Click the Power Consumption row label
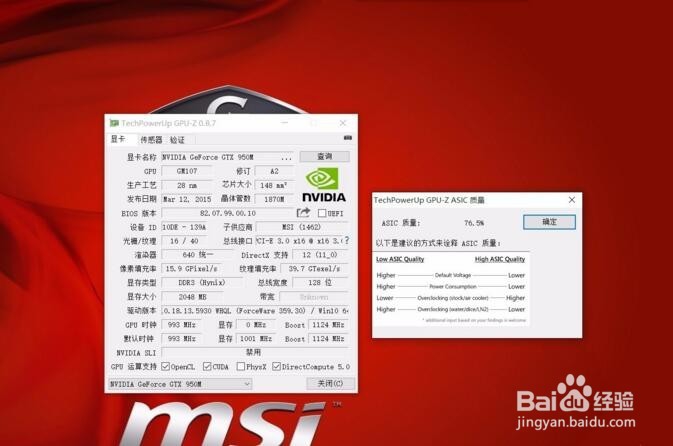The width and height of the screenshot is (673, 446). coord(453,286)
